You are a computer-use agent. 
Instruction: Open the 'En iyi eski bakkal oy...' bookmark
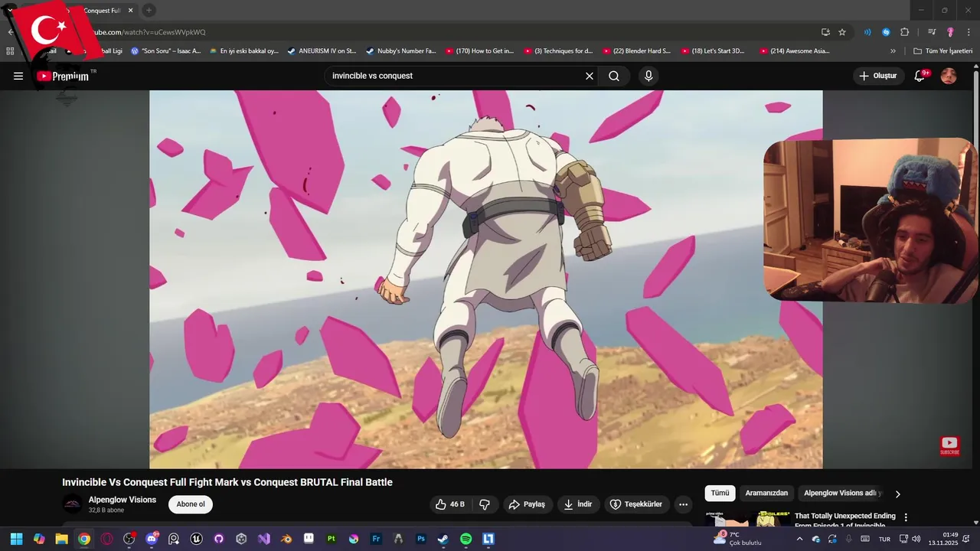244,51
